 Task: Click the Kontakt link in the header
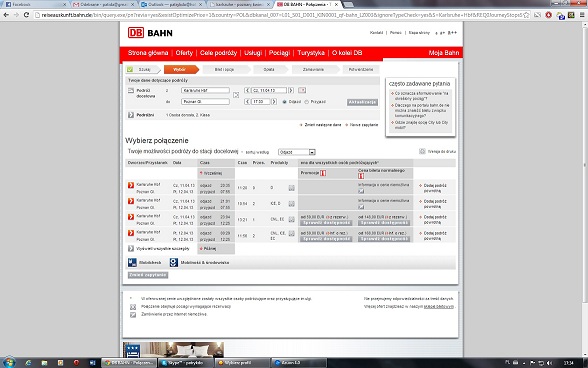376,33
